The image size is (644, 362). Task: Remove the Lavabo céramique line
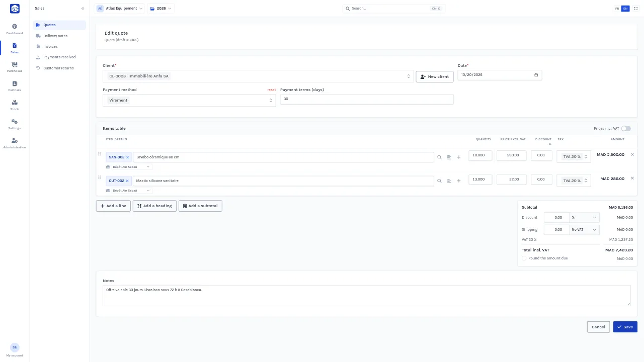click(x=632, y=154)
